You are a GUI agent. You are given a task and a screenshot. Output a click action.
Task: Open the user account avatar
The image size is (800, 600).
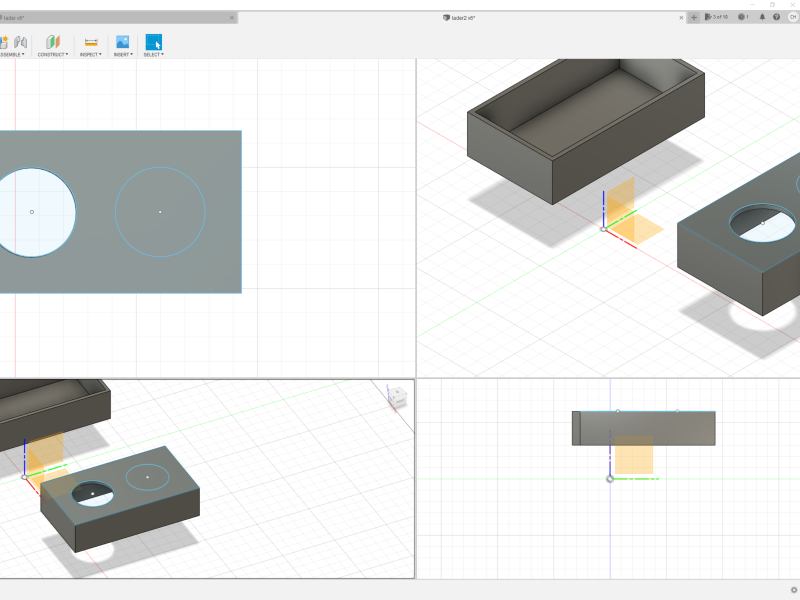click(x=792, y=17)
